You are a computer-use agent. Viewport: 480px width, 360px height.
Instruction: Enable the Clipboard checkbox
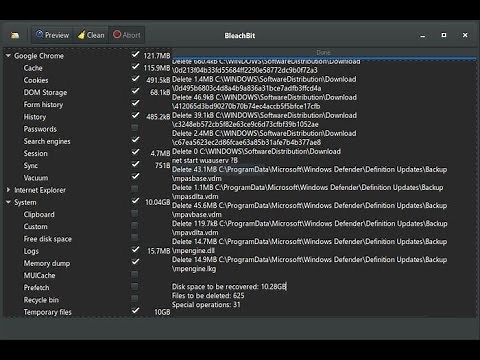(135, 213)
